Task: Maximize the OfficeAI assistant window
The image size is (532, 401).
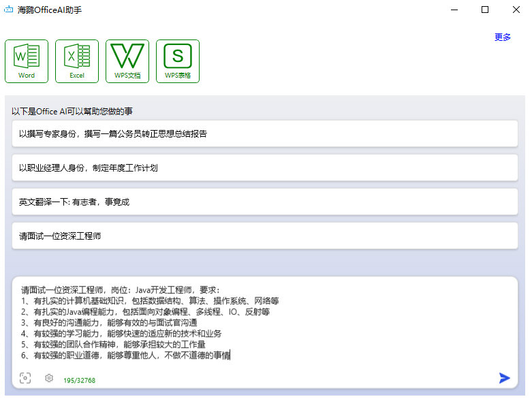Action: [485, 10]
